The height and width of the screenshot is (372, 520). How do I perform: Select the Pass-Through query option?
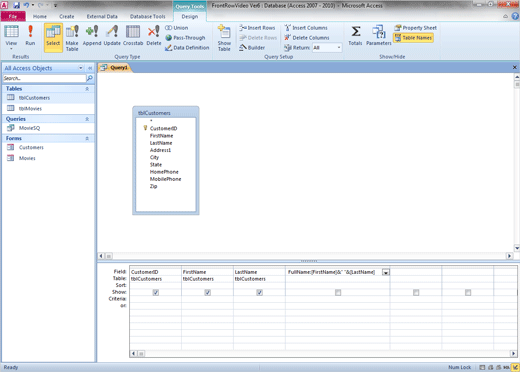tap(185, 38)
